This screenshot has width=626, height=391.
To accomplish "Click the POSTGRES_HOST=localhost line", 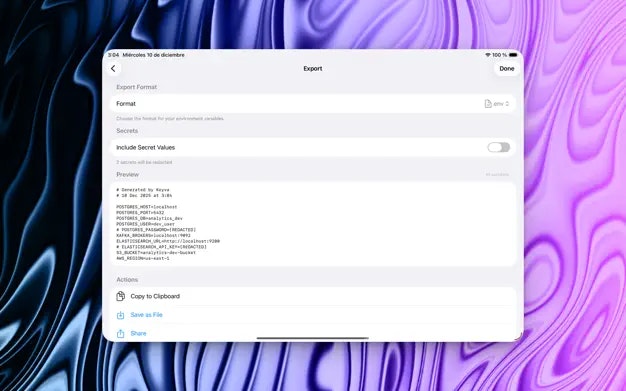I will point(147,207).
